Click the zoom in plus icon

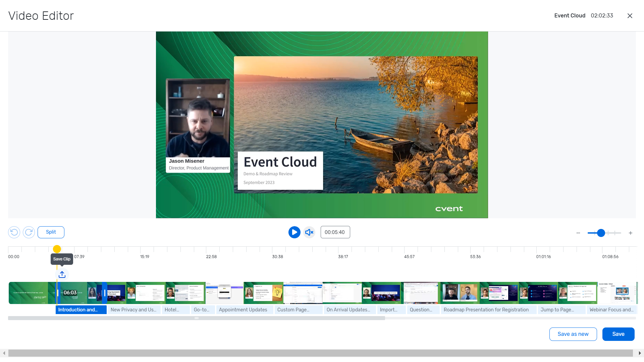tap(631, 233)
